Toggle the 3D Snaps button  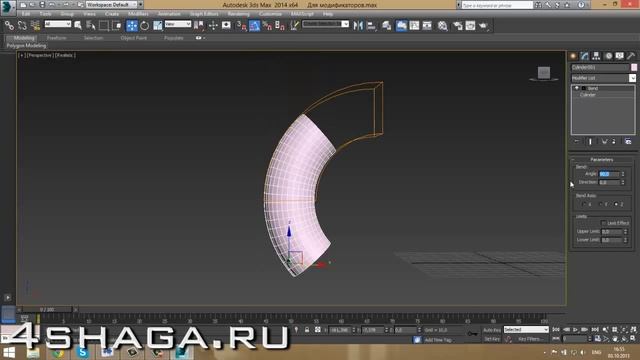(x=241, y=26)
